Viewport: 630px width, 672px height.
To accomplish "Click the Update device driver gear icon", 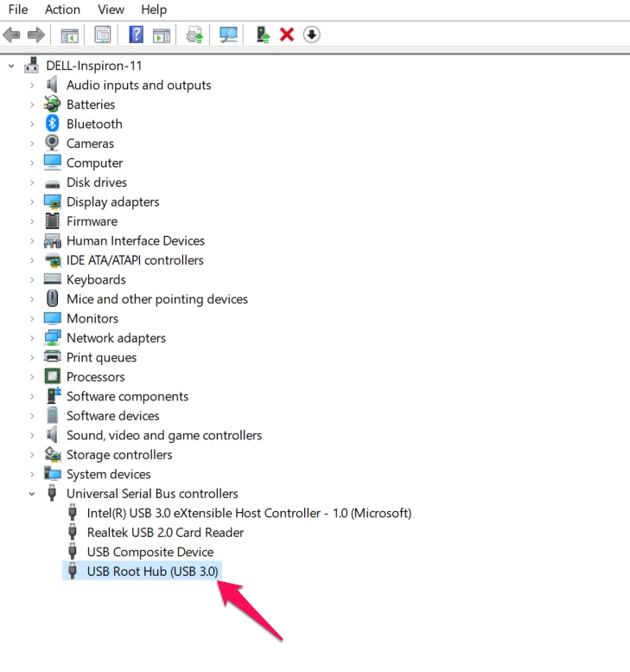I will pyautogui.click(x=194, y=35).
